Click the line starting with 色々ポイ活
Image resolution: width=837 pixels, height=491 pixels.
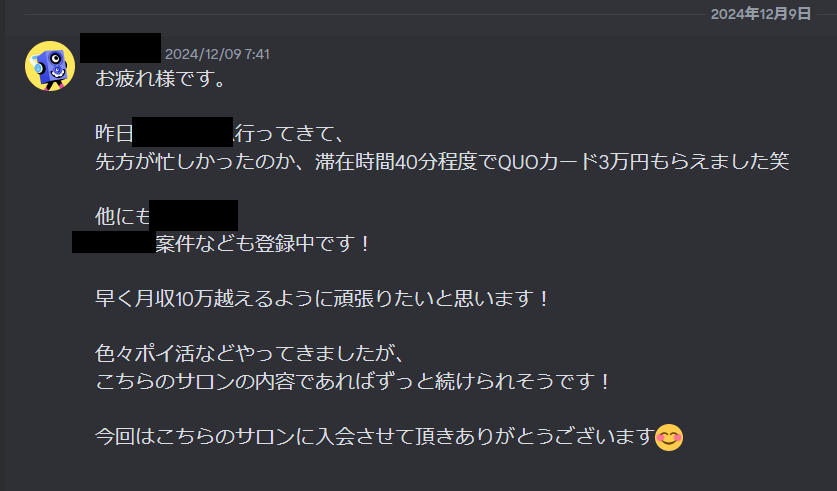251,354
